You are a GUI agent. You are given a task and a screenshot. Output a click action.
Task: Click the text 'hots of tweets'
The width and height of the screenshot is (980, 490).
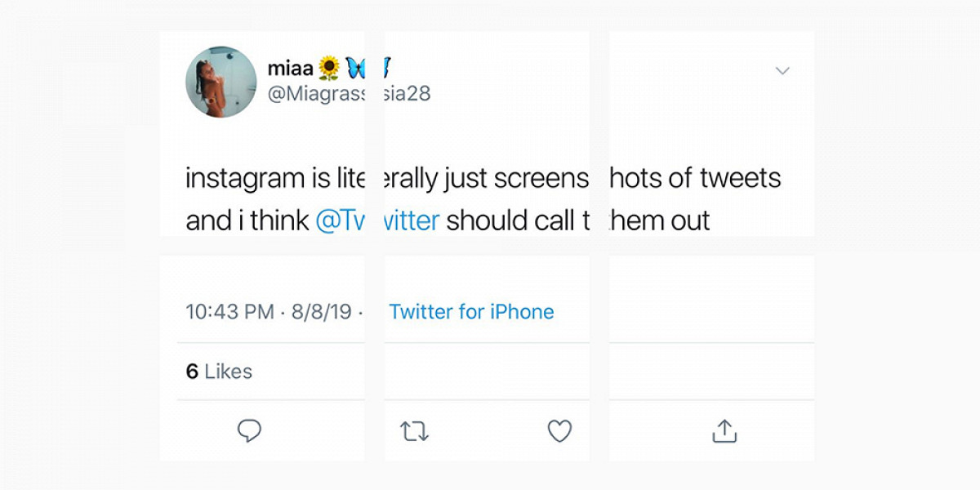[696, 178]
